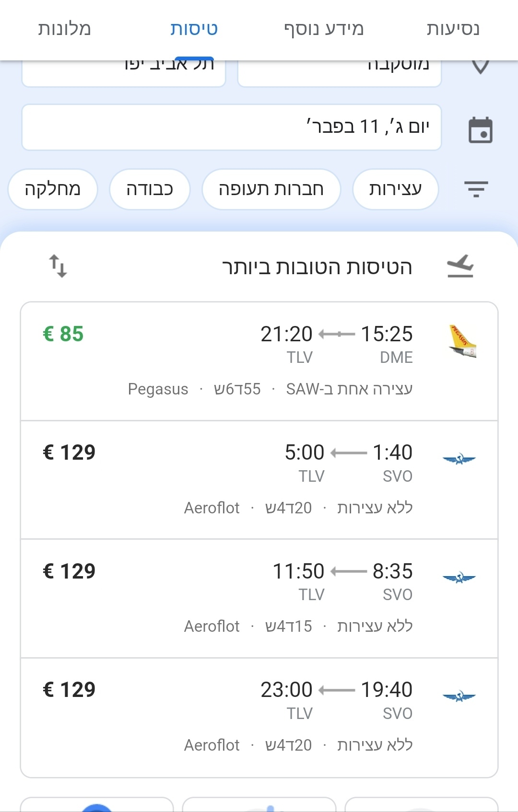Image resolution: width=518 pixels, height=812 pixels.
Task: Go to the נסיעות tab
Action: [453, 29]
